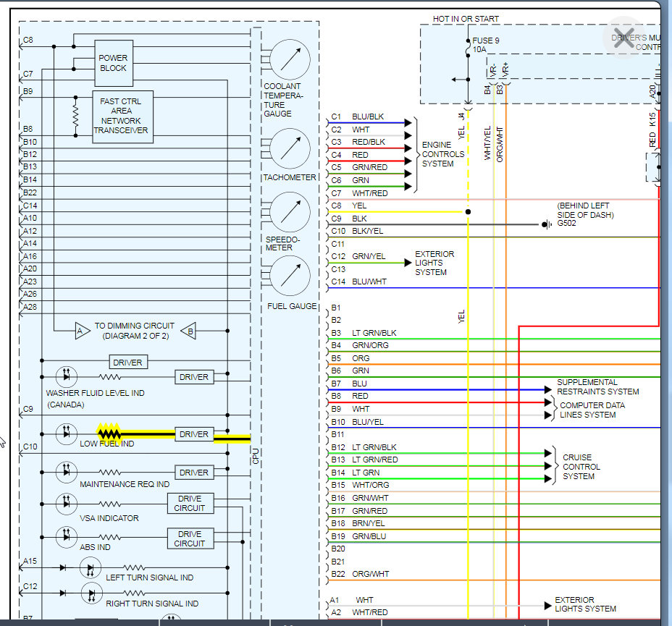This screenshot has width=672, height=626.
Task: Click the 'GRN/YEL' wire color label
Action: [x=369, y=256]
